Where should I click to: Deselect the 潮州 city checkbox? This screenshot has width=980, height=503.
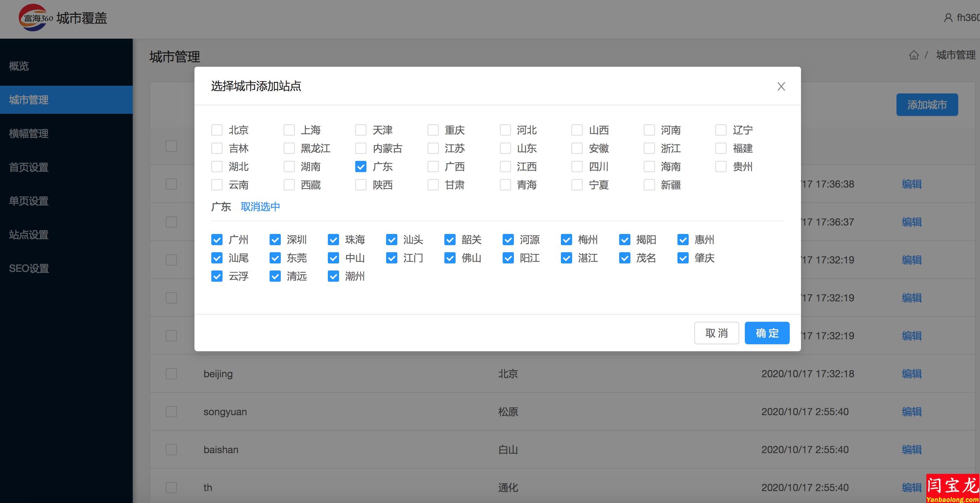333,276
